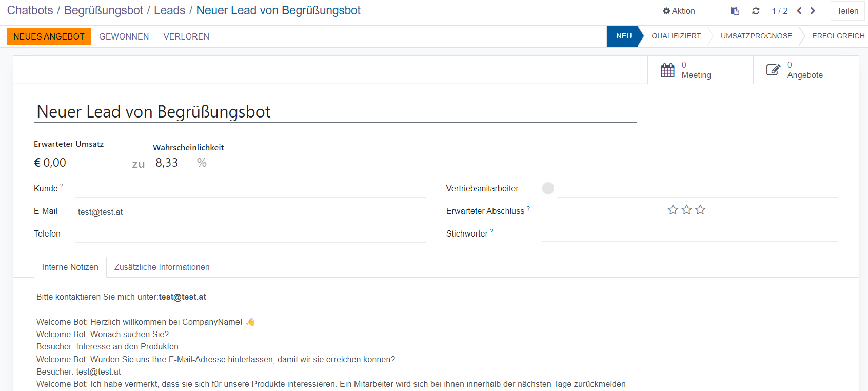
Task: Set priority to the third star
Action: click(x=700, y=210)
